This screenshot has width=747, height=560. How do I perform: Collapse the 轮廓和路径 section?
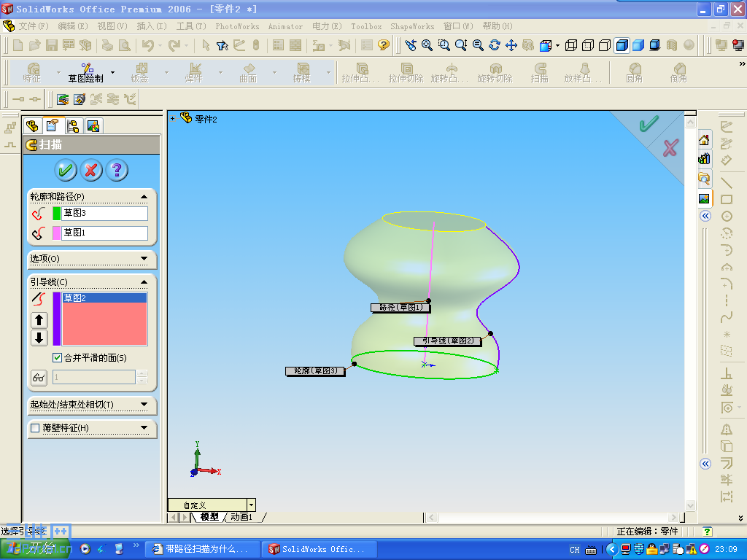(144, 197)
